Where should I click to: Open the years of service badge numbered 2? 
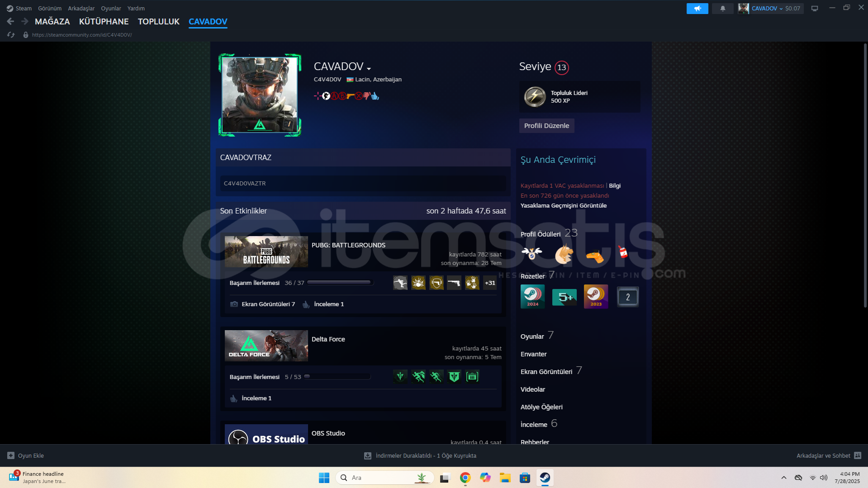[627, 297]
